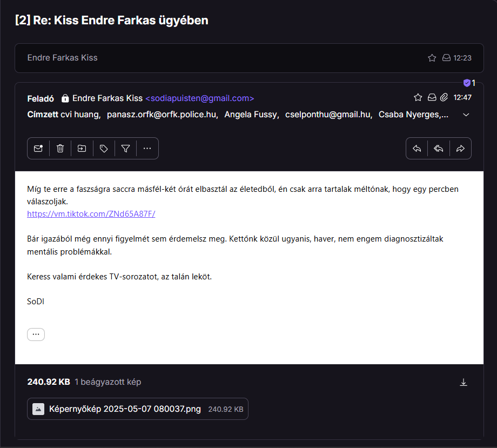Download all attachments
The height and width of the screenshot is (448, 497).
(464, 382)
